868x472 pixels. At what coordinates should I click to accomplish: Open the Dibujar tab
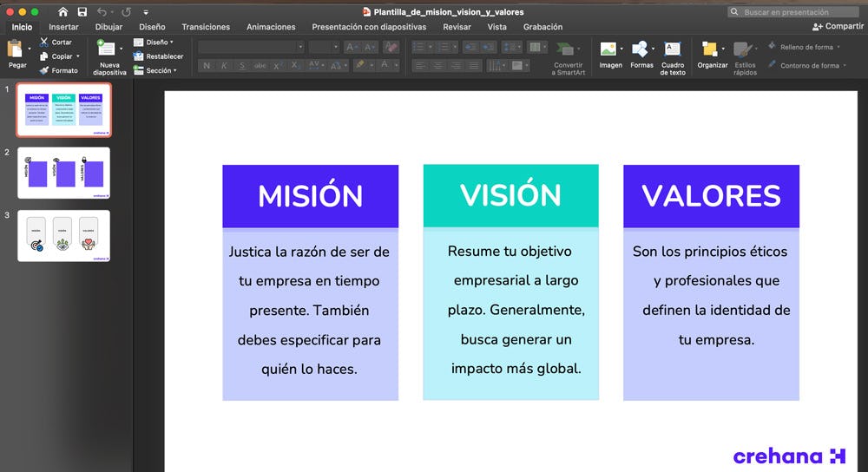tap(108, 27)
